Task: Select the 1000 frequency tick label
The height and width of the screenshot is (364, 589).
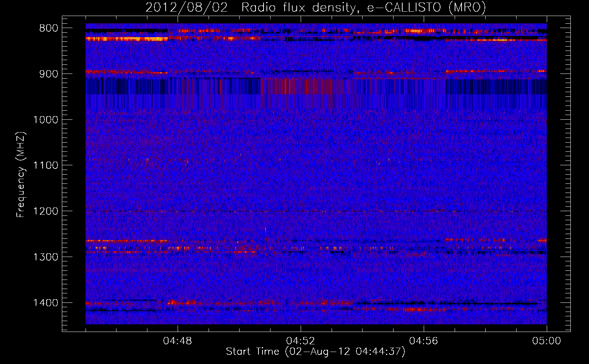Action: (x=46, y=120)
